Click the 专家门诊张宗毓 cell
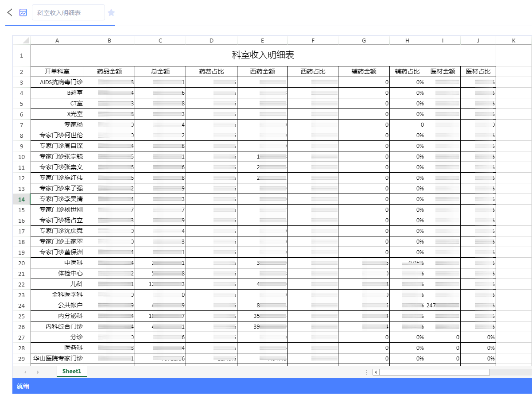Screen dimensions: 532x395 click(57, 156)
